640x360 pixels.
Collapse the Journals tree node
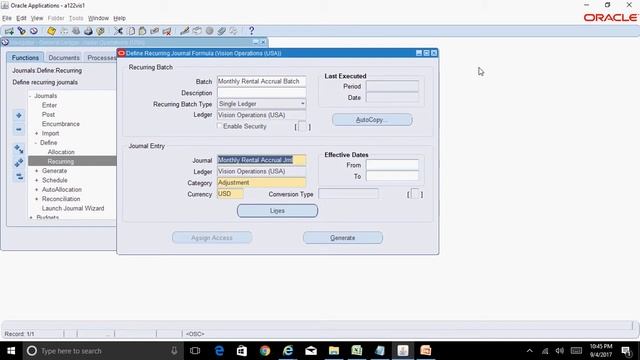(x=30, y=96)
